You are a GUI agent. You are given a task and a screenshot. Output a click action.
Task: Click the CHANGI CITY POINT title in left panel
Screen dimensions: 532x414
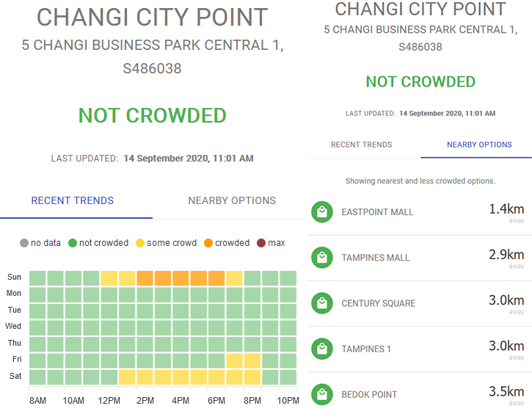tap(153, 18)
